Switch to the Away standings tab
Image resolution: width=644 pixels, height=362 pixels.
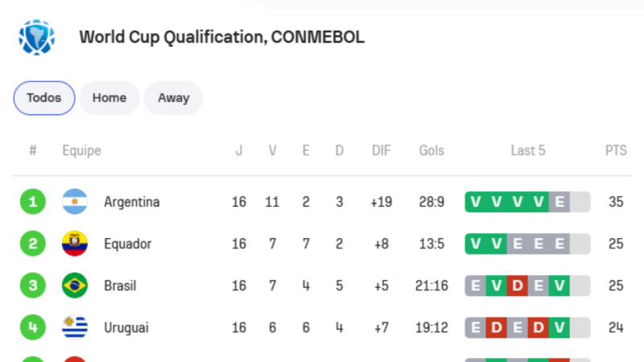(173, 98)
